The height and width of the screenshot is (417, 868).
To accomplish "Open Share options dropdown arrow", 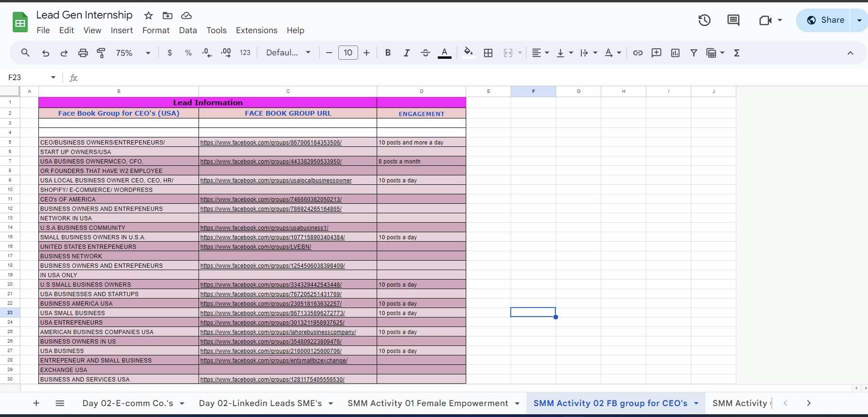I will click(x=859, y=20).
